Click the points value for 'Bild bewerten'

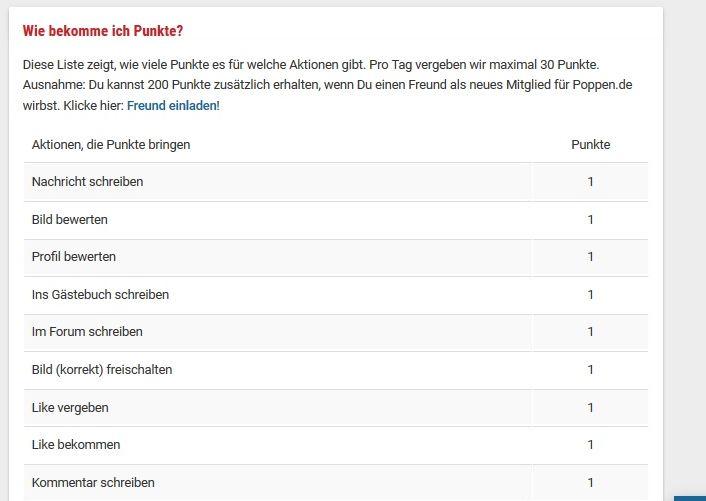pyautogui.click(x=590, y=219)
